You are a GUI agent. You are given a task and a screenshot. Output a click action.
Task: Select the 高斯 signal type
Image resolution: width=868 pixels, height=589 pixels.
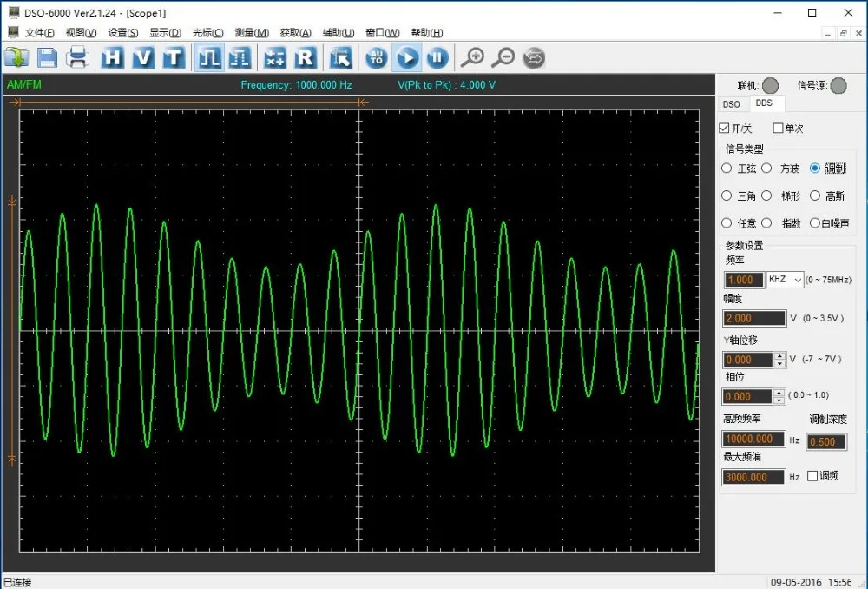click(x=815, y=195)
